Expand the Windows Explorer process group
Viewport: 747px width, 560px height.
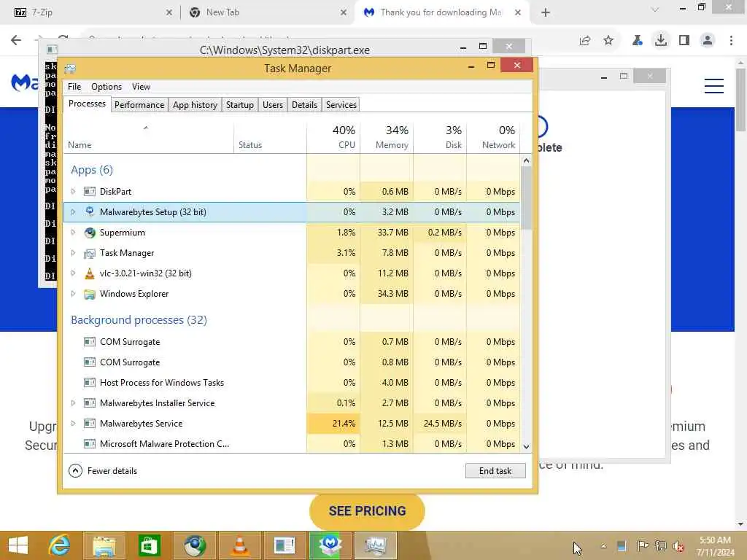pyautogui.click(x=74, y=294)
